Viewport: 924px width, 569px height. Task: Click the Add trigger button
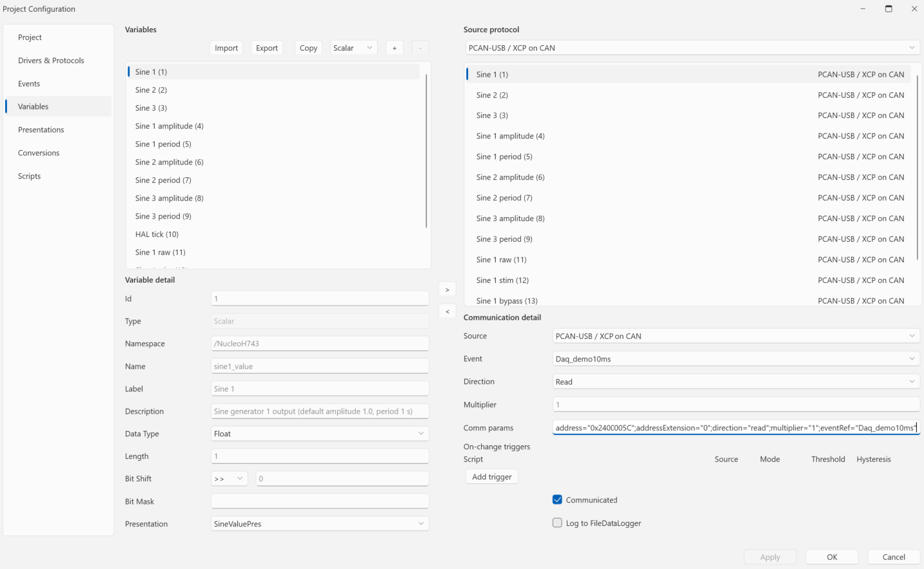[492, 477]
